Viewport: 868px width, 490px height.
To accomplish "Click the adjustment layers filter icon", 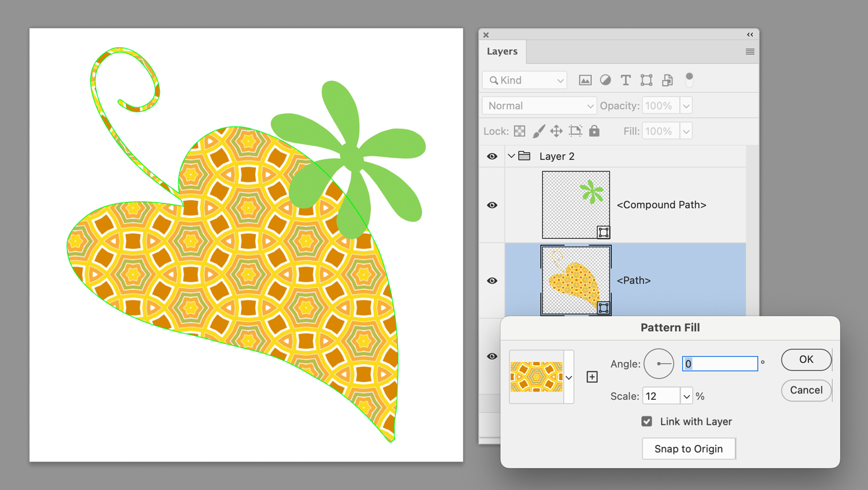I will click(x=605, y=80).
